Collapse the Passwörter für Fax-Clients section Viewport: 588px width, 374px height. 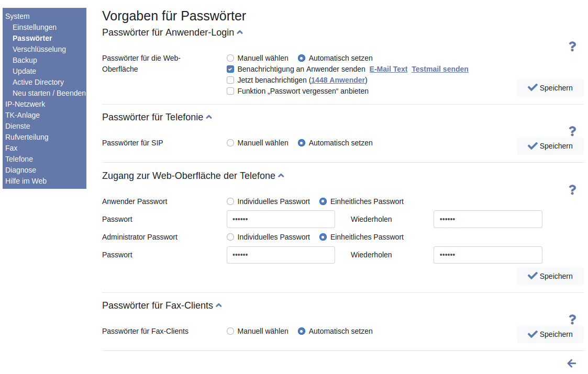coord(219,305)
